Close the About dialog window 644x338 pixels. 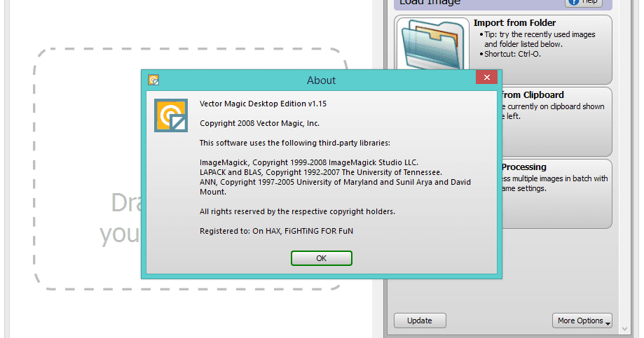click(x=487, y=77)
